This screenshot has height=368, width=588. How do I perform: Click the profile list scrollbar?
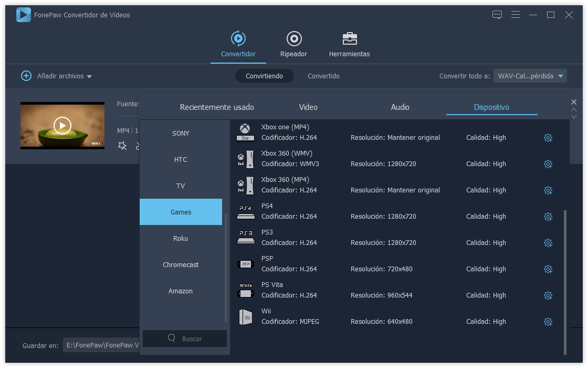(565, 282)
